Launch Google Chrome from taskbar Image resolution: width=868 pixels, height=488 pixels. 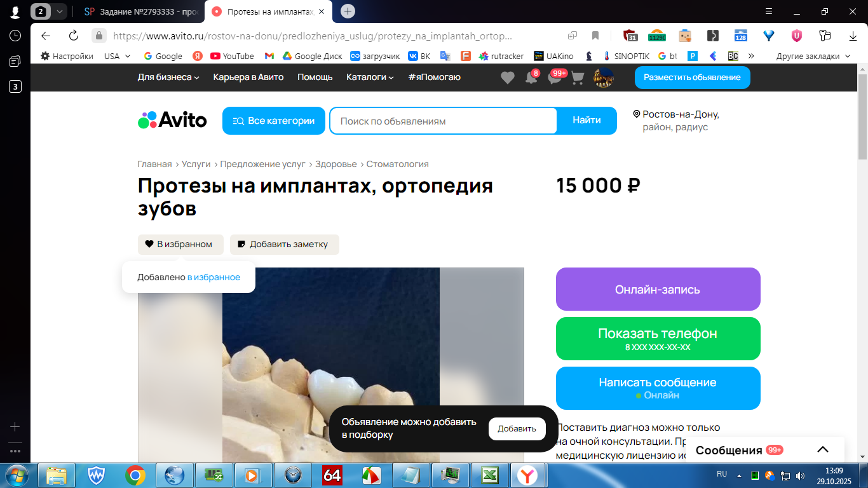click(135, 475)
